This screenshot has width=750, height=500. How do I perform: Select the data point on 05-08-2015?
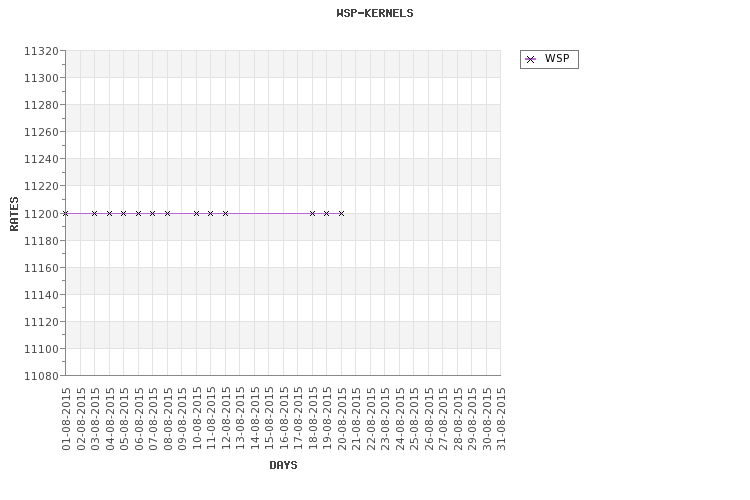pyautogui.click(x=123, y=213)
